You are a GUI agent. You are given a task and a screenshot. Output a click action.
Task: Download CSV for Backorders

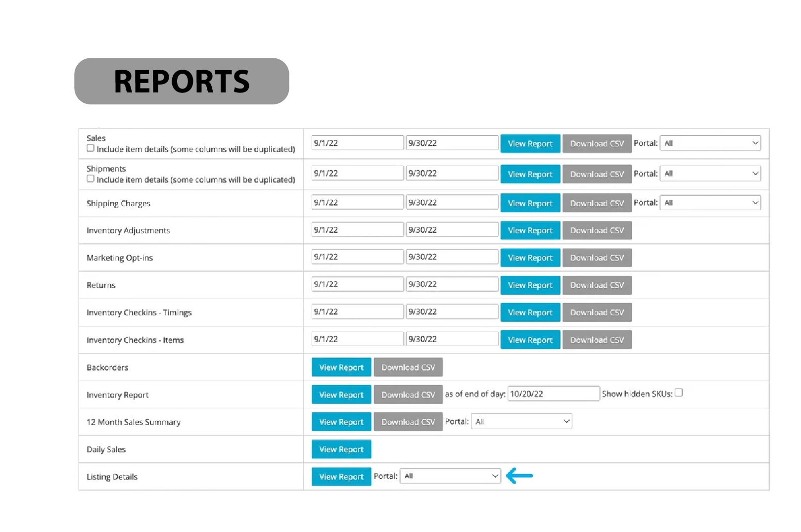[x=408, y=367]
